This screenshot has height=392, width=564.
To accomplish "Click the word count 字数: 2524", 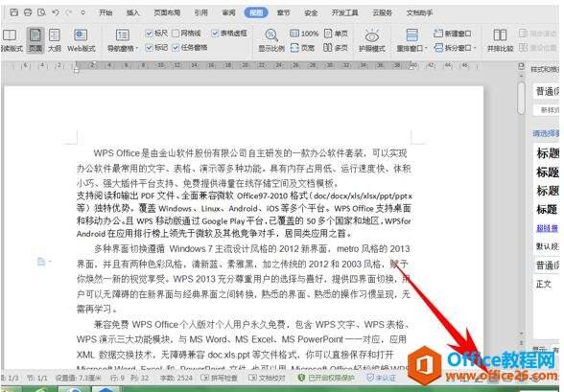I will tap(176, 378).
